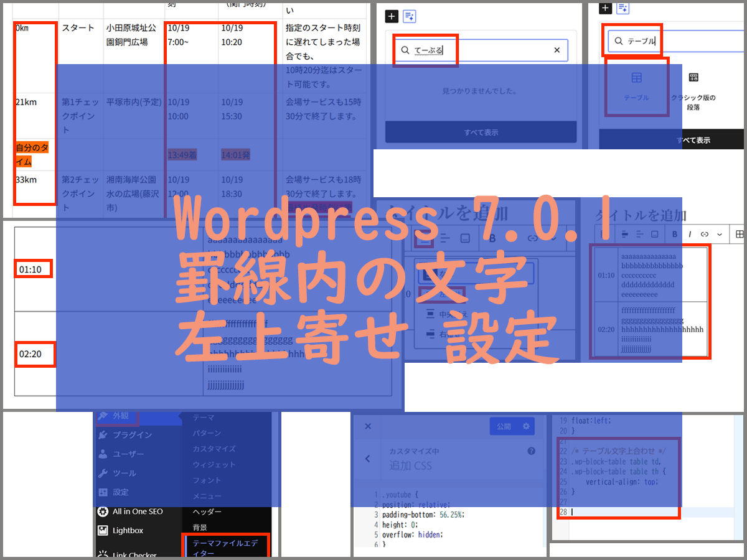Click the caption icon in the right editor toolbar
Image resolution: width=747 pixels, height=560 pixels.
pos(654,234)
